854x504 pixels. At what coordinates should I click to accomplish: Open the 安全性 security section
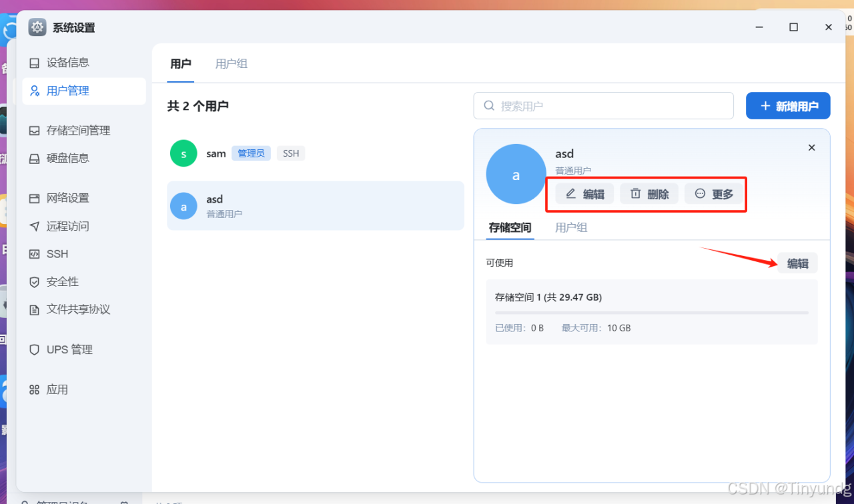coord(59,281)
